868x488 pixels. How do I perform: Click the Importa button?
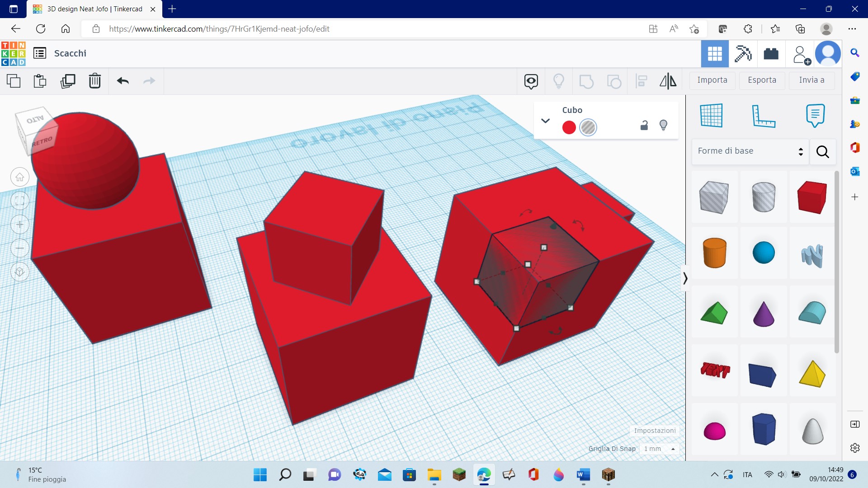pos(712,80)
